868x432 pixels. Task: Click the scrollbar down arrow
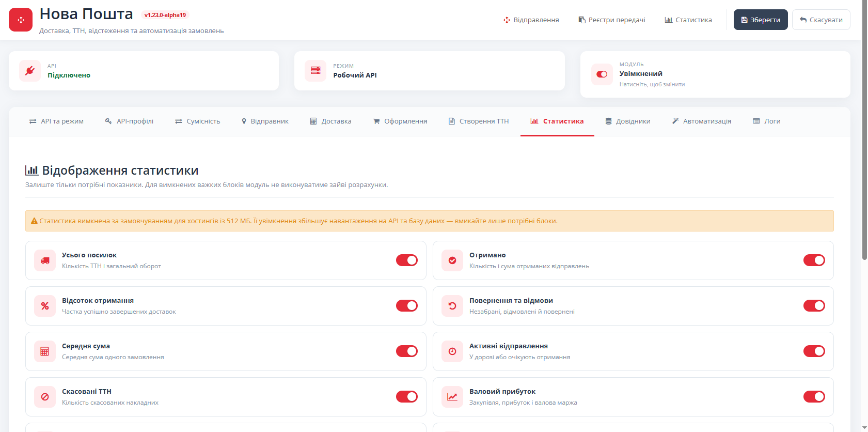(x=864, y=428)
